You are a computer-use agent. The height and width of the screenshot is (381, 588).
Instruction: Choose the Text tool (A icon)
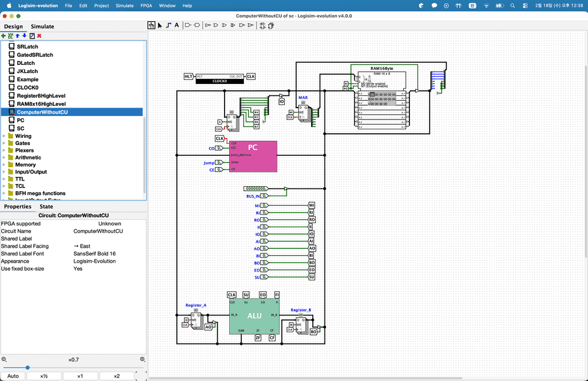[177, 25]
